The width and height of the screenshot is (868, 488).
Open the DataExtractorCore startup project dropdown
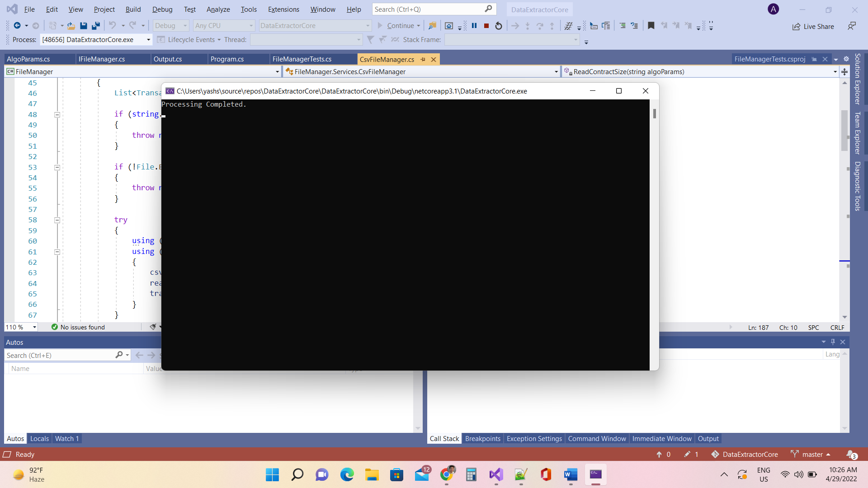click(x=315, y=26)
